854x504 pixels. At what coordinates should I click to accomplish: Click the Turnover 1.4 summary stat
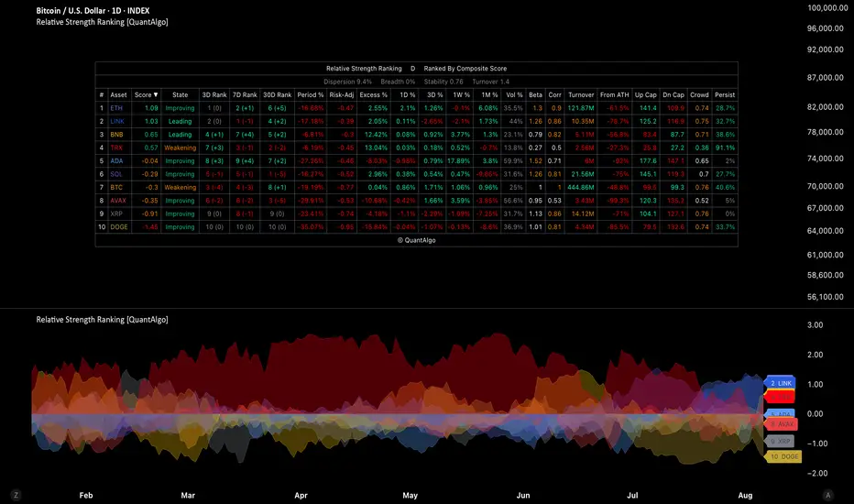click(x=491, y=82)
